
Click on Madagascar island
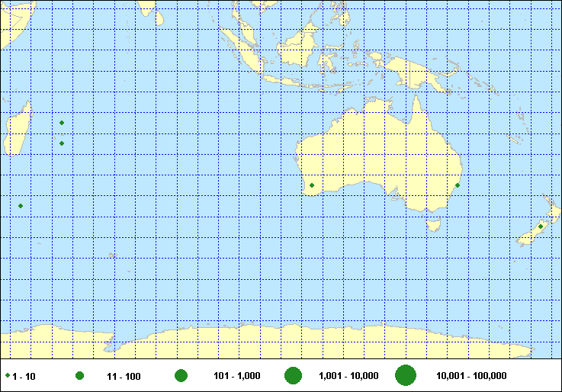click(18, 130)
